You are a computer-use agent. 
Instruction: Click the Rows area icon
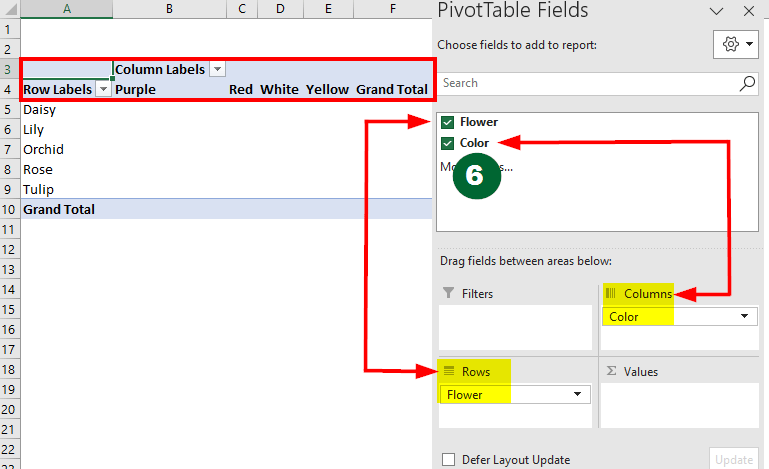[449, 371]
